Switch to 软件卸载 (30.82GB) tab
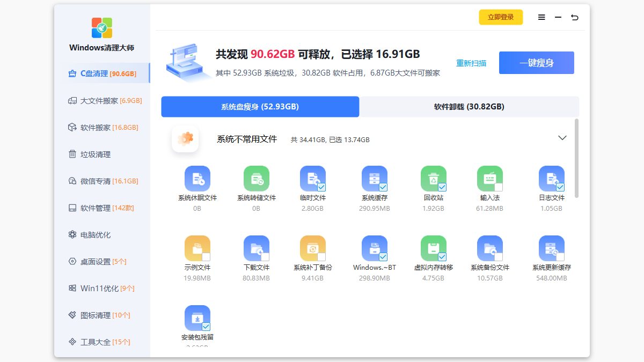 tap(469, 107)
